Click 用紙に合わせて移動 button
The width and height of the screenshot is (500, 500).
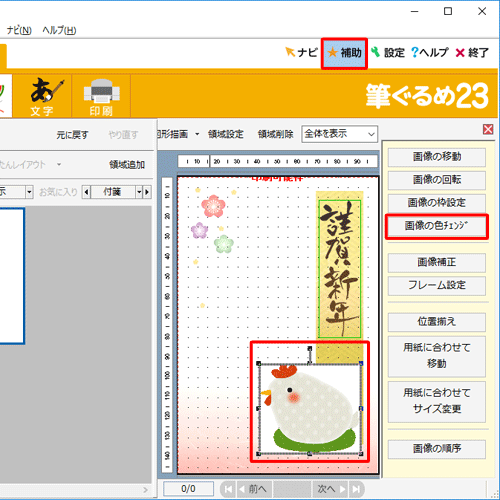[437, 356]
